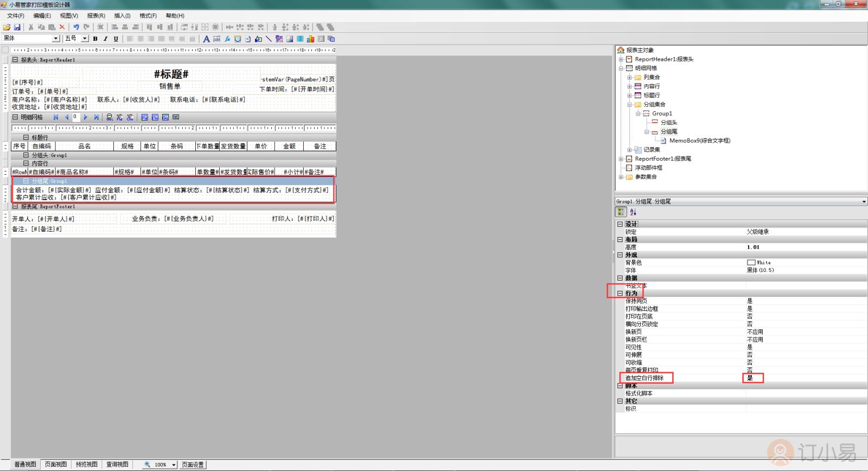Collapse the 标题行 section in the canvas
This screenshot has height=471, width=868.
[25, 137]
